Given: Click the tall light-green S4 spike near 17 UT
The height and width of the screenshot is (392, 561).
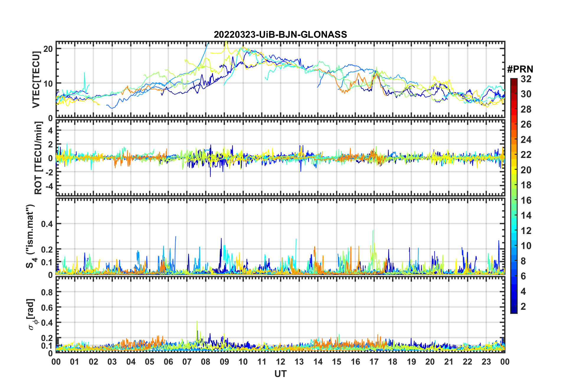Looking at the screenshot, I should pyautogui.click(x=373, y=232).
